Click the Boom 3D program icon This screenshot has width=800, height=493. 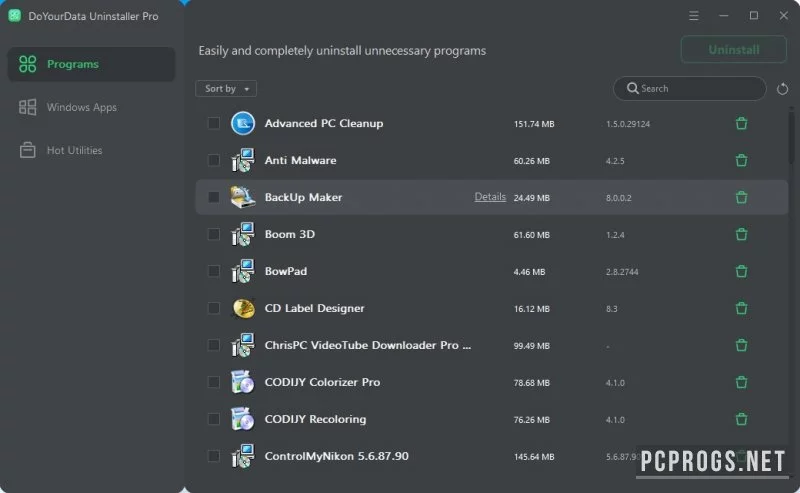tap(243, 234)
